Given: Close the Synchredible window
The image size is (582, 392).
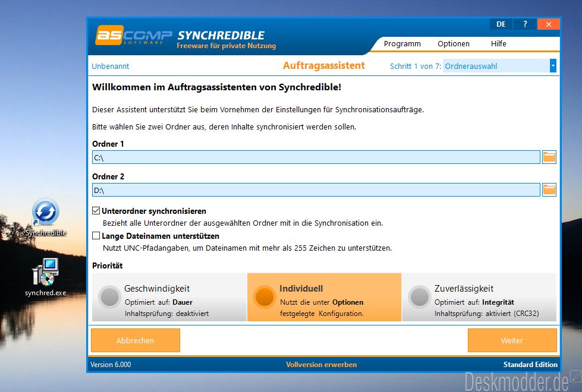Looking at the screenshot, I should click(x=548, y=24).
